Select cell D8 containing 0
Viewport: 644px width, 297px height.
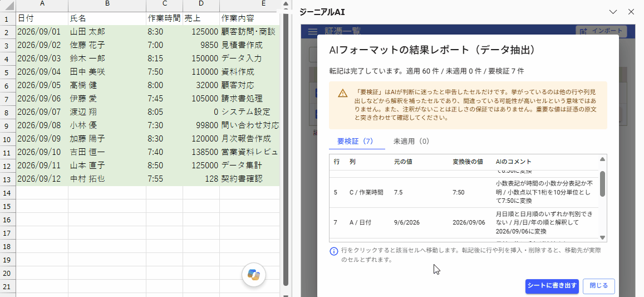click(x=201, y=112)
